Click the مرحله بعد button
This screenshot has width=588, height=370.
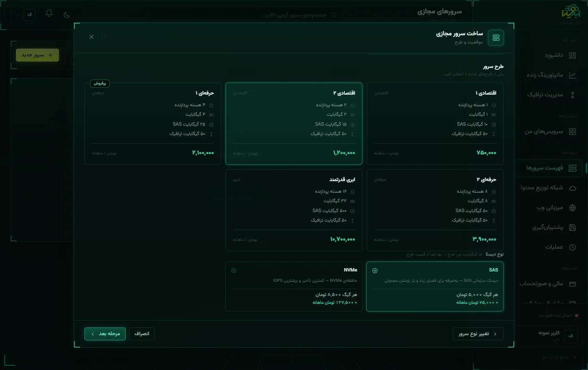coord(105,334)
